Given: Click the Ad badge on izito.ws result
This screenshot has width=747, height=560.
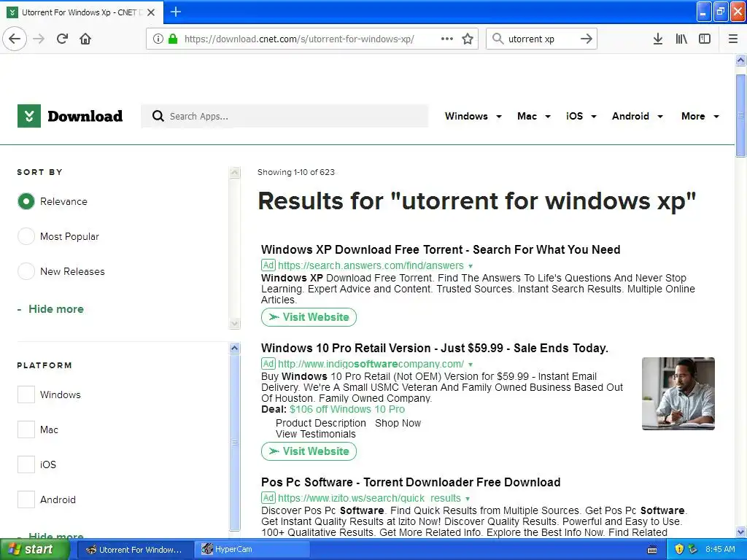Looking at the screenshot, I should 268,497.
